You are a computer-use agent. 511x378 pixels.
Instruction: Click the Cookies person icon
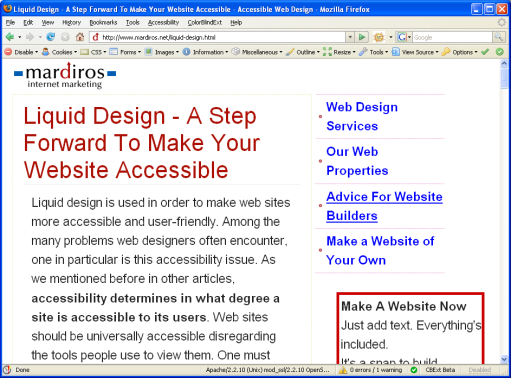(x=46, y=52)
